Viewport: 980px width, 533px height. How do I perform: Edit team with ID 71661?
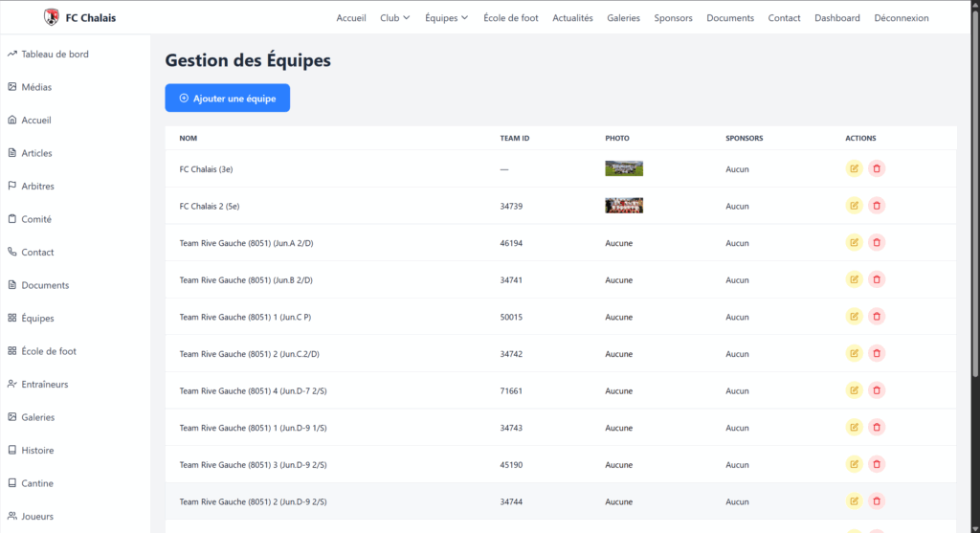point(854,389)
